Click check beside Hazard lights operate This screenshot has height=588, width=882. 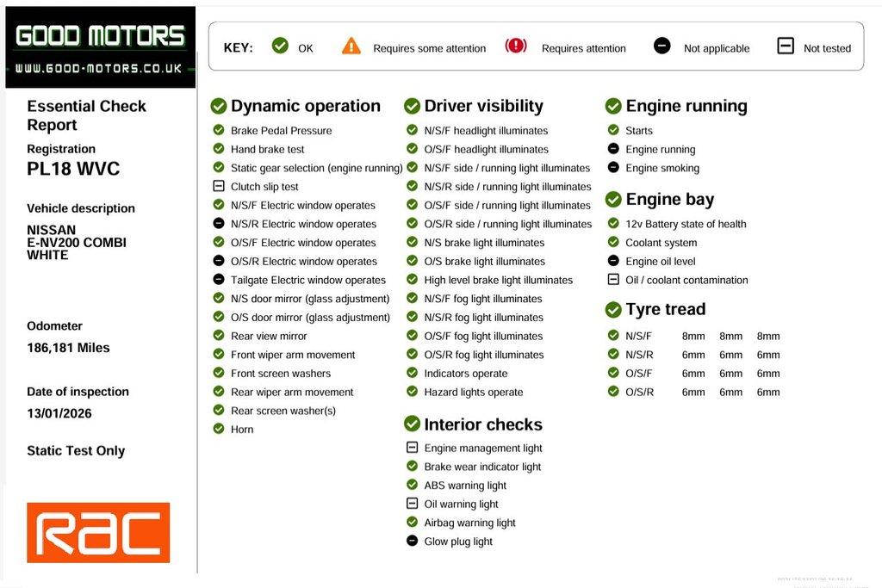(412, 393)
